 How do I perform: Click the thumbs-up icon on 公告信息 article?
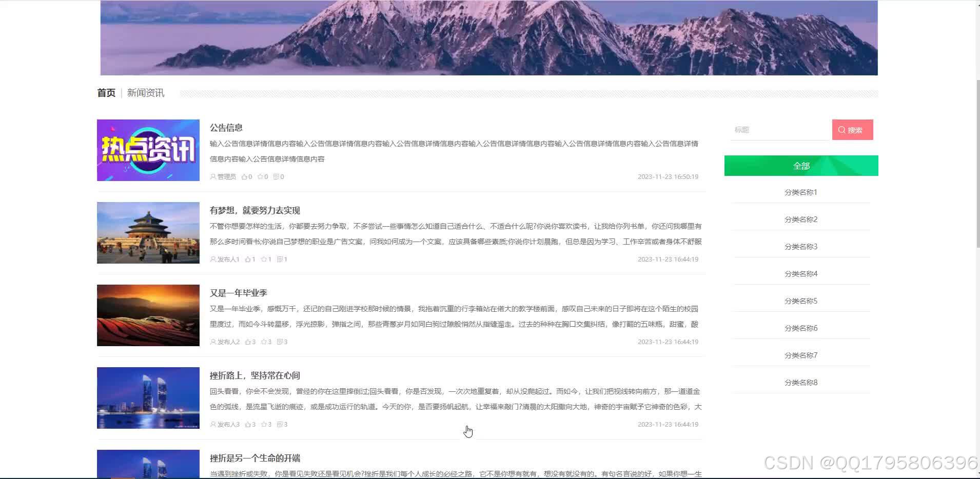coord(245,176)
